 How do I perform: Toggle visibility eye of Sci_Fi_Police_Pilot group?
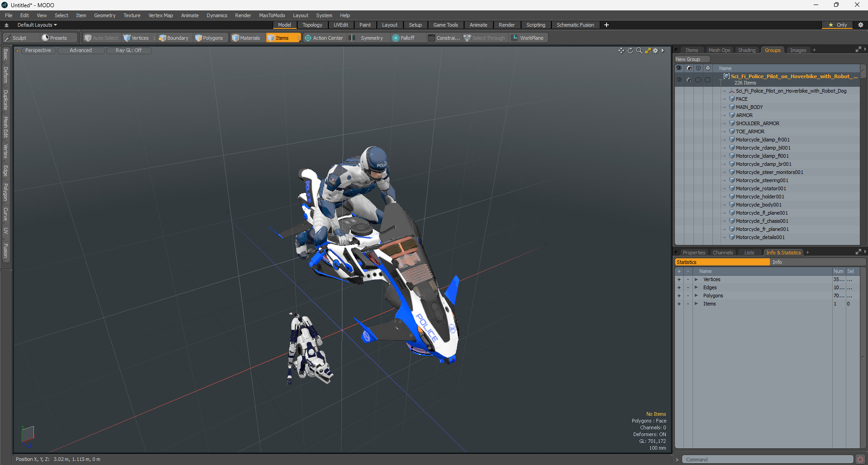679,80
